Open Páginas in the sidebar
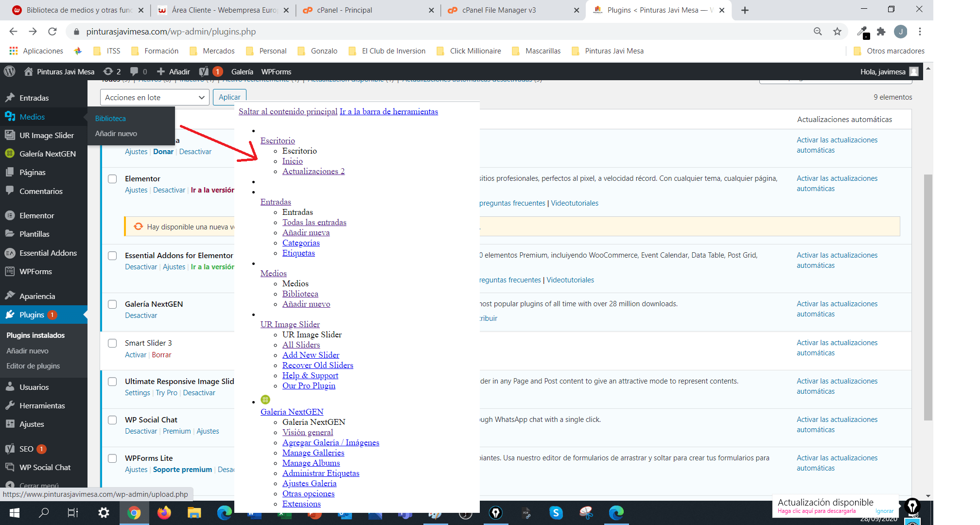The image size is (980, 525). [x=32, y=172]
